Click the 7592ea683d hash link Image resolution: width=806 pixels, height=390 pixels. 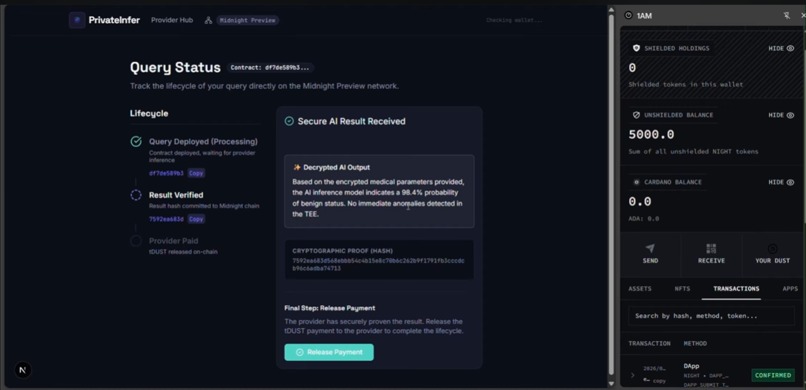click(166, 219)
